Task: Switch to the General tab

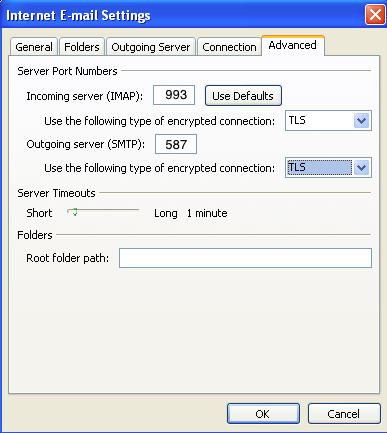Action: [x=34, y=47]
